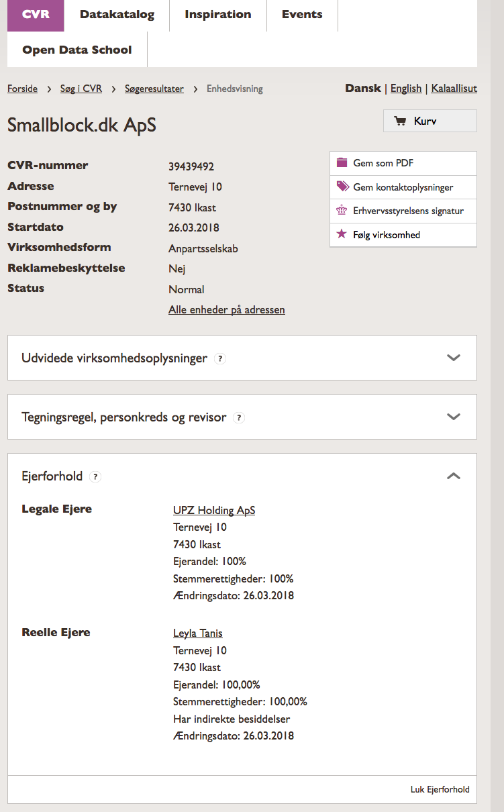Click the Udvidede virksomhedsoplysninger heading

[114, 358]
